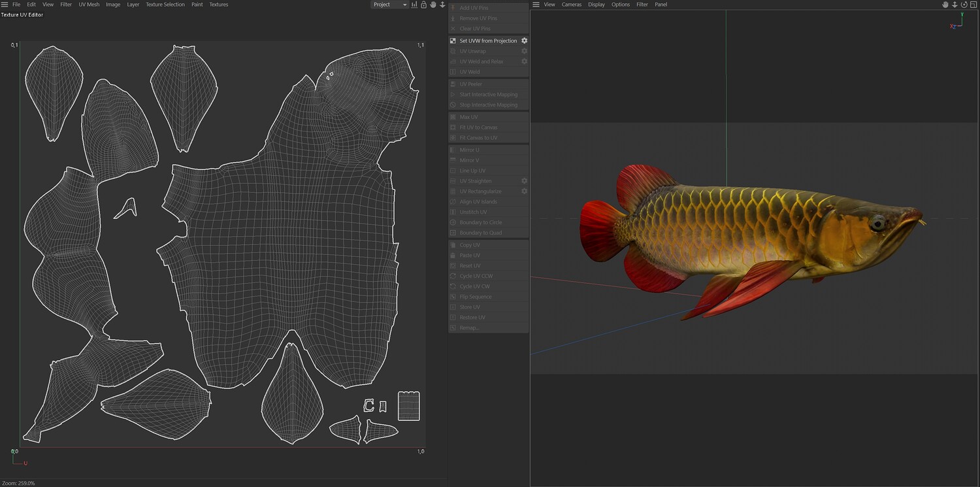
Task: Click the Clear UV Pins X icon
Action: 453,29
